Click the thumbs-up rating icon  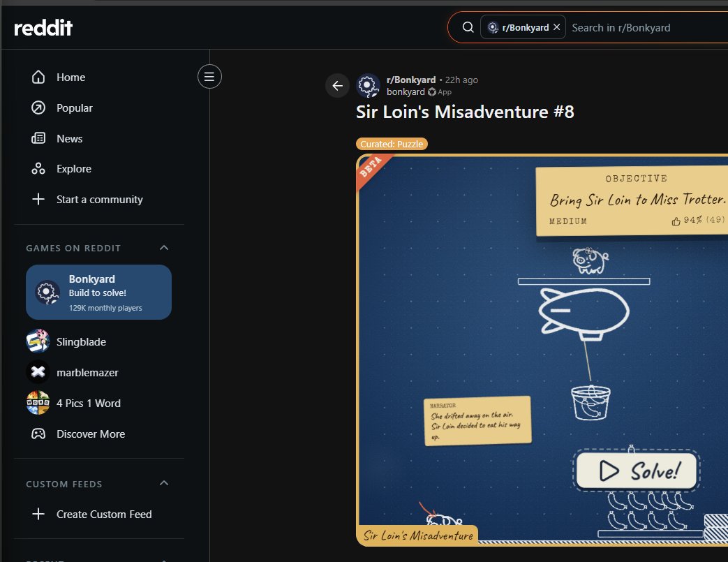676,221
